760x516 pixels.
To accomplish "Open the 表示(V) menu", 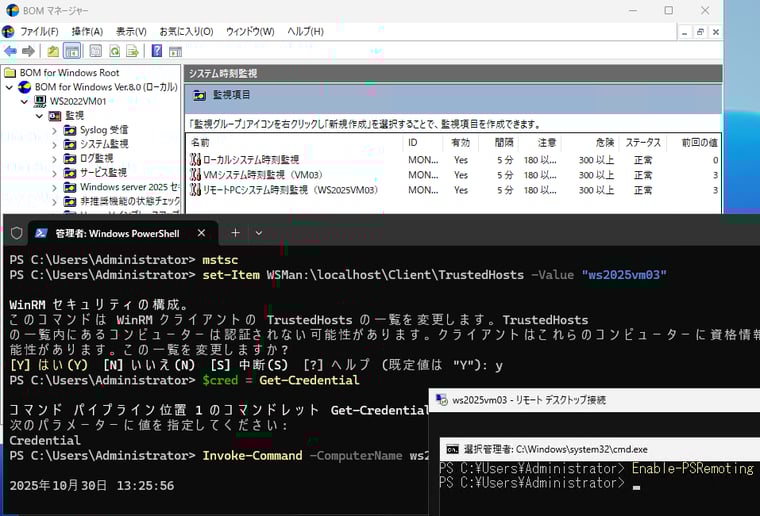I will coord(131,31).
